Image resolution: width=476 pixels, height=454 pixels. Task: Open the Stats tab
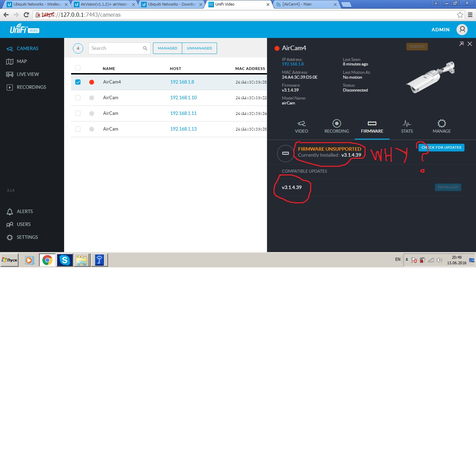(407, 127)
